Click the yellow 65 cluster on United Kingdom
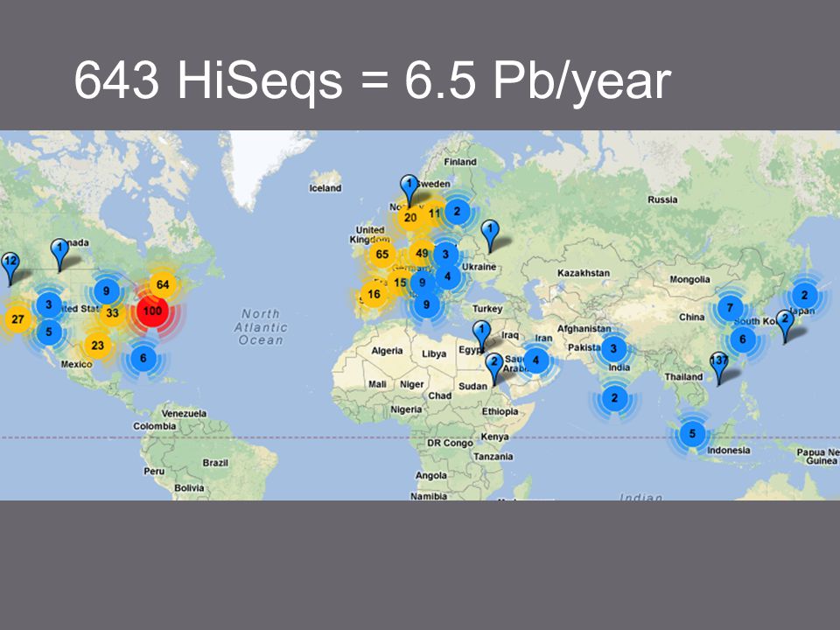This screenshot has width=840, height=630. pyautogui.click(x=382, y=254)
